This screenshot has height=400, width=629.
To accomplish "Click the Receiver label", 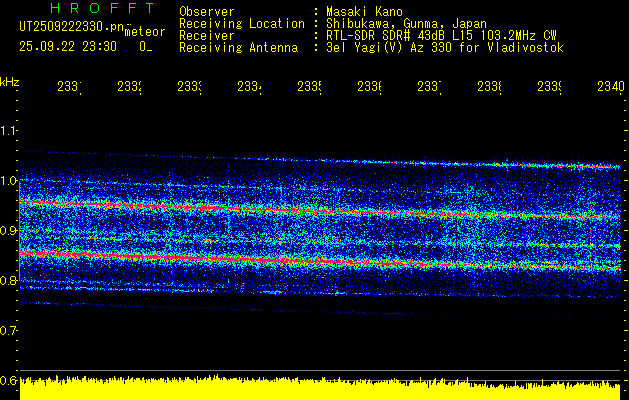I will click(207, 36).
